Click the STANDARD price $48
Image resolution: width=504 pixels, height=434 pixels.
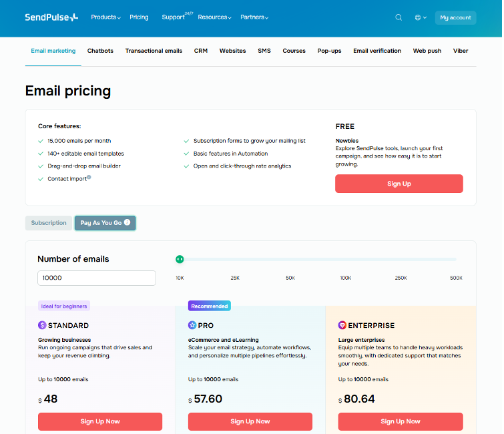[x=47, y=399]
